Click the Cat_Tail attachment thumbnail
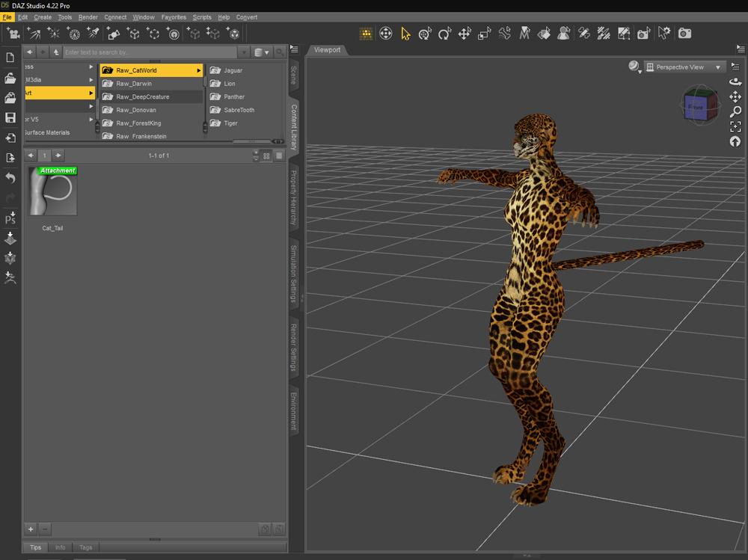Image resolution: width=748 pixels, height=560 pixels. click(52, 192)
